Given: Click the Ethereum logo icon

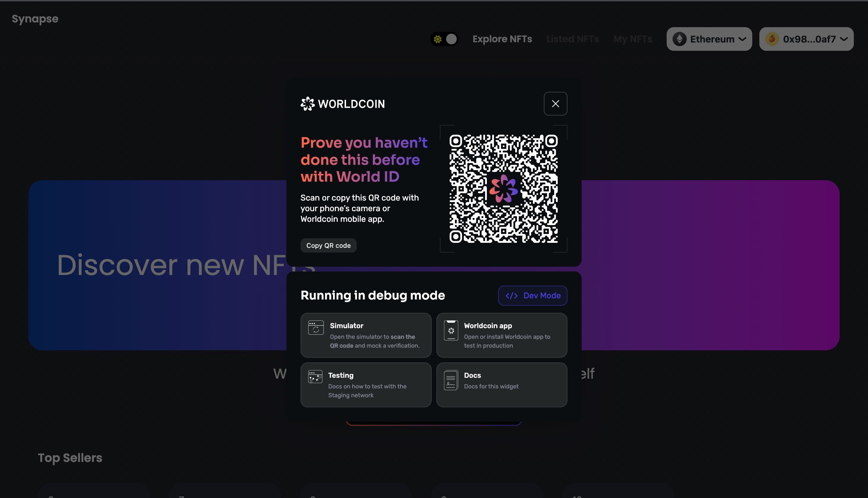Looking at the screenshot, I should tap(679, 39).
